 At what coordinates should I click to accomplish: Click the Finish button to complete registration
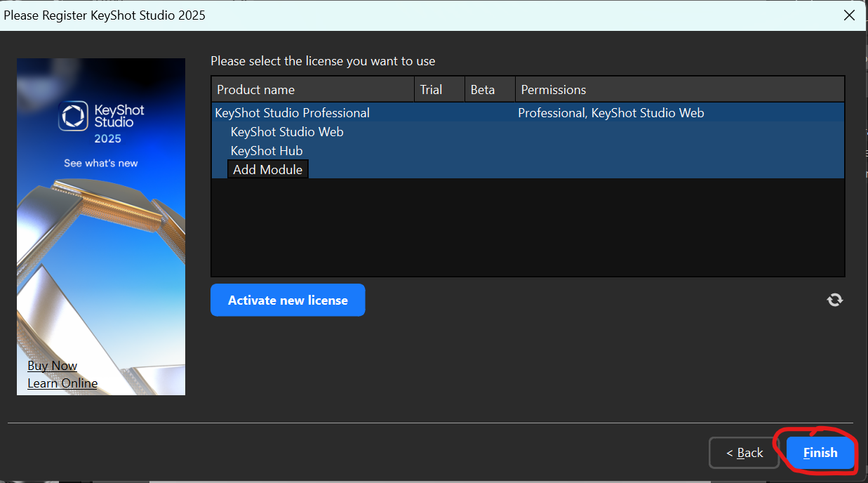tap(820, 452)
